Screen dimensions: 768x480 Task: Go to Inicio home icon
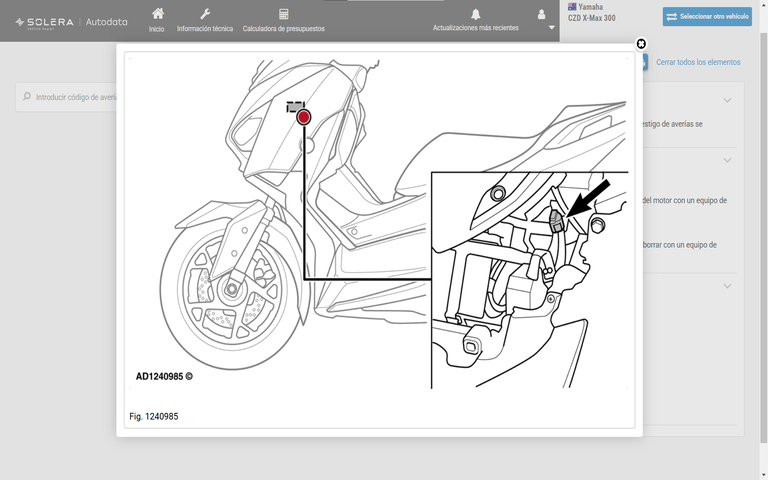tap(157, 14)
